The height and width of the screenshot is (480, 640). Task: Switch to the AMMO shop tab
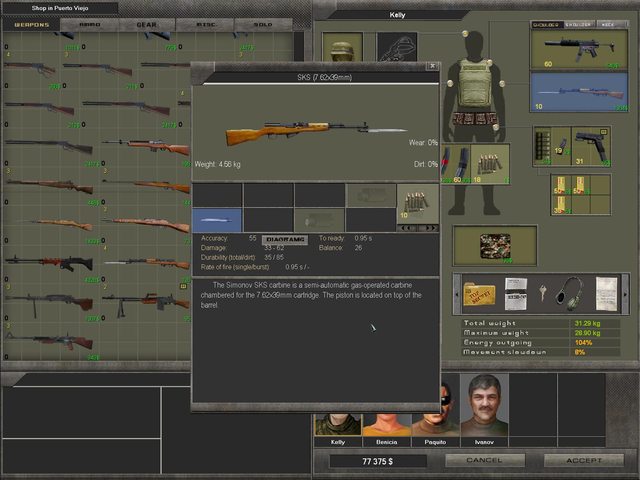pos(90,25)
